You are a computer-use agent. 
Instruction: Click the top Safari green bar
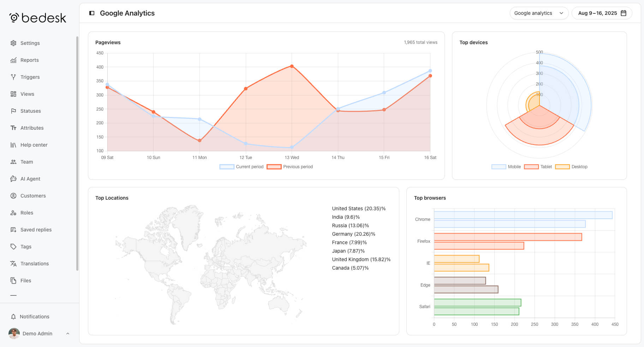477,302
